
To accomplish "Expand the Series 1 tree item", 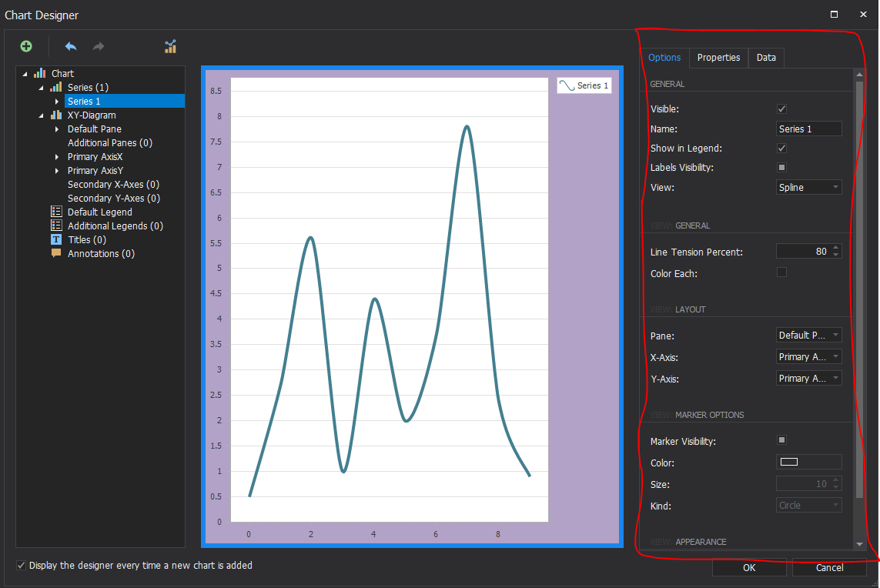I will click(x=57, y=102).
